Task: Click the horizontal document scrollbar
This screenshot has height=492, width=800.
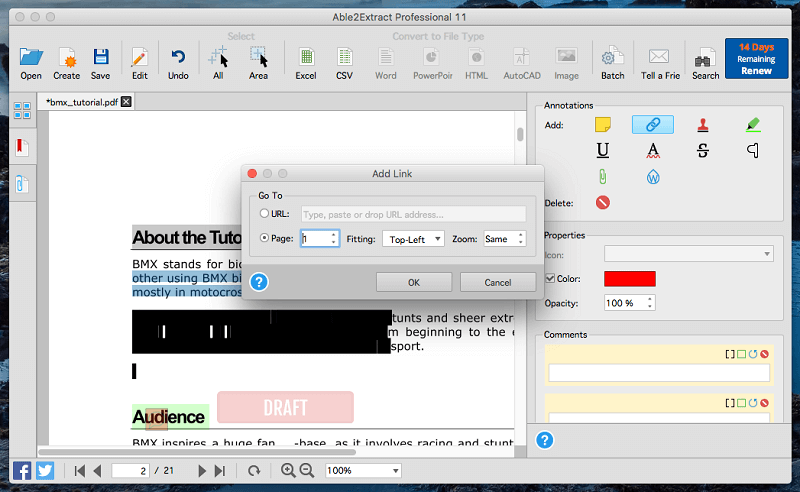Action: [196, 452]
